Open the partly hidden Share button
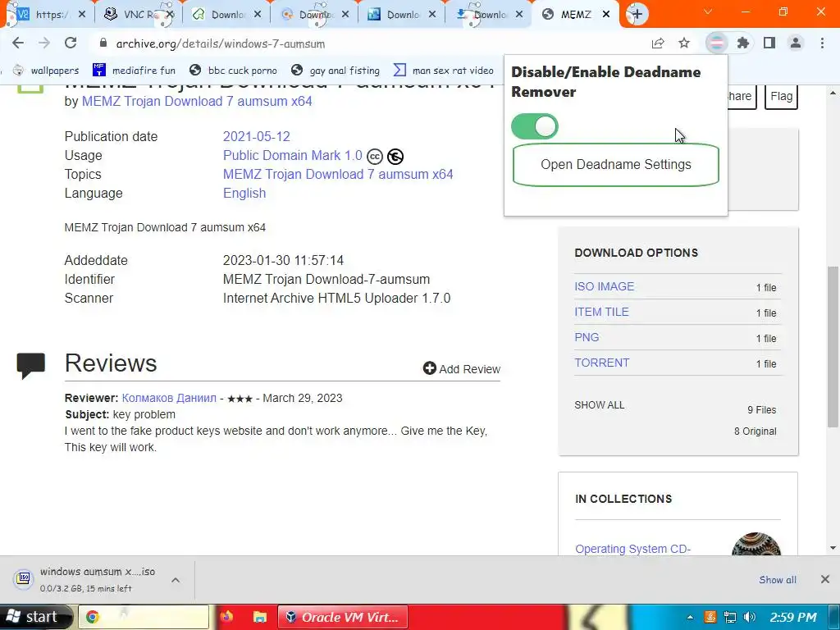840x630 pixels. coord(742,97)
